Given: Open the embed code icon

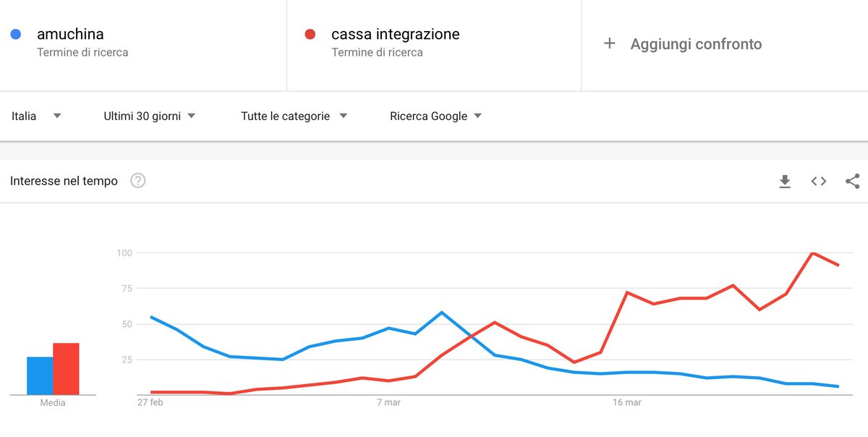Looking at the screenshot, I should click(818, 181).
